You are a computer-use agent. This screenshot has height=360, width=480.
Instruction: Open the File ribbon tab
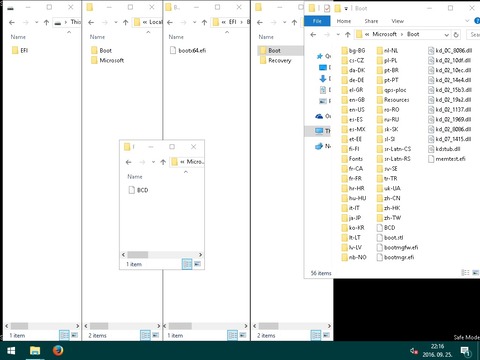(317, 21)
